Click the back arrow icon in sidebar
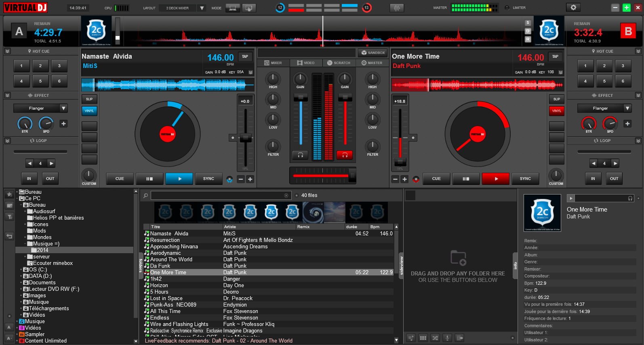Screen dimensions: 644x345 tap(9, 236)
